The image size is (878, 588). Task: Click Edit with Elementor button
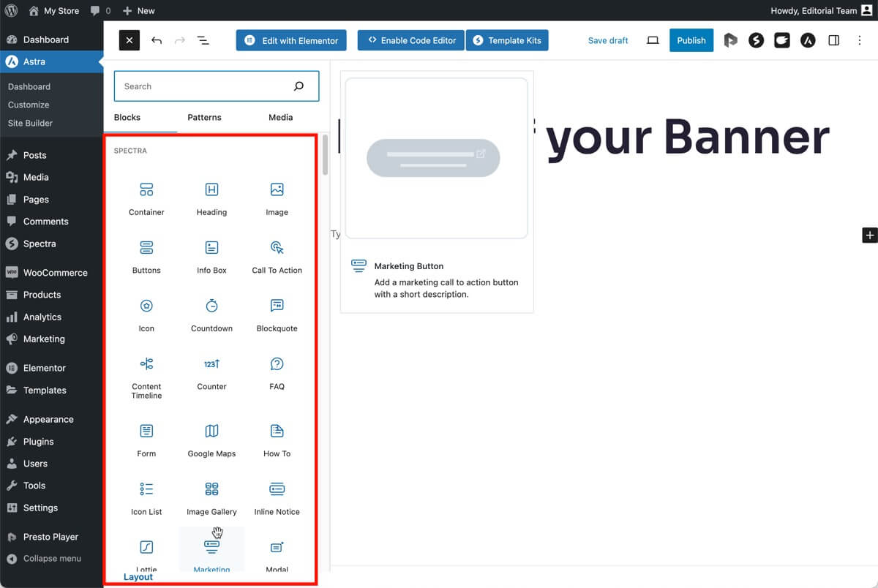[291, 40]
